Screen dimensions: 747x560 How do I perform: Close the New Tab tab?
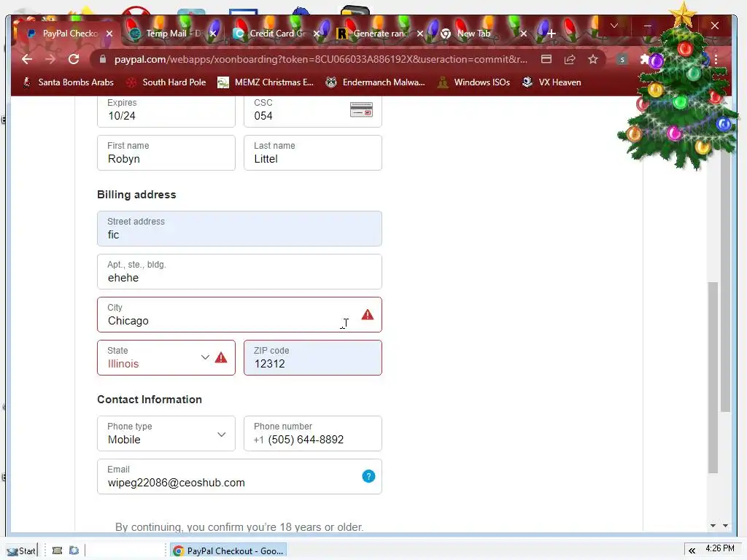[x=524, y=34]
